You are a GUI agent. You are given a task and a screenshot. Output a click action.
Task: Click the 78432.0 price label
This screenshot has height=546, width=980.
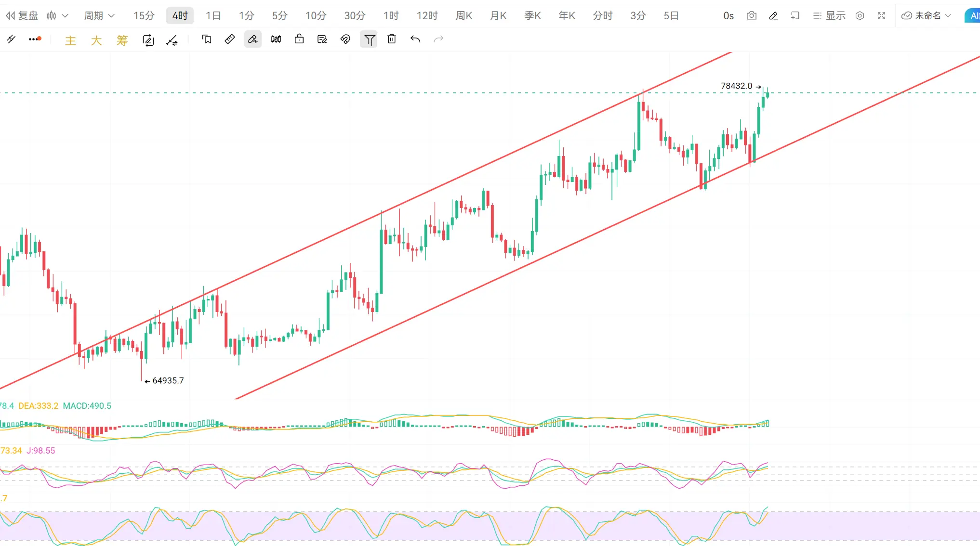(x=736, y=86)
